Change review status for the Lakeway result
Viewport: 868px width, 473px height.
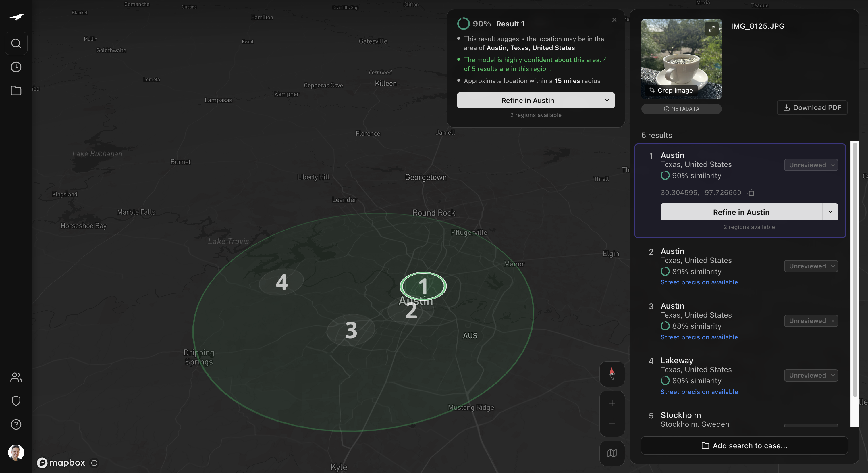tap(811, 375)
